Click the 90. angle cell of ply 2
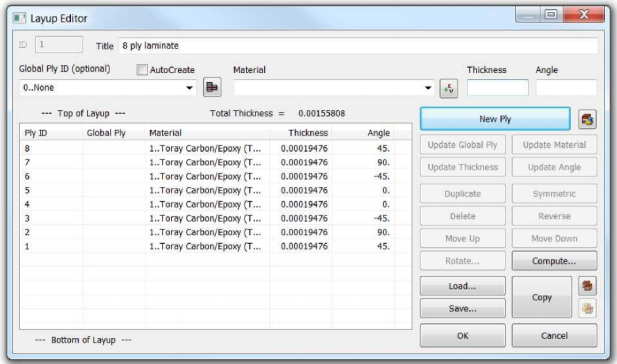Screen dimensions: 617x364 coord(362,232)
